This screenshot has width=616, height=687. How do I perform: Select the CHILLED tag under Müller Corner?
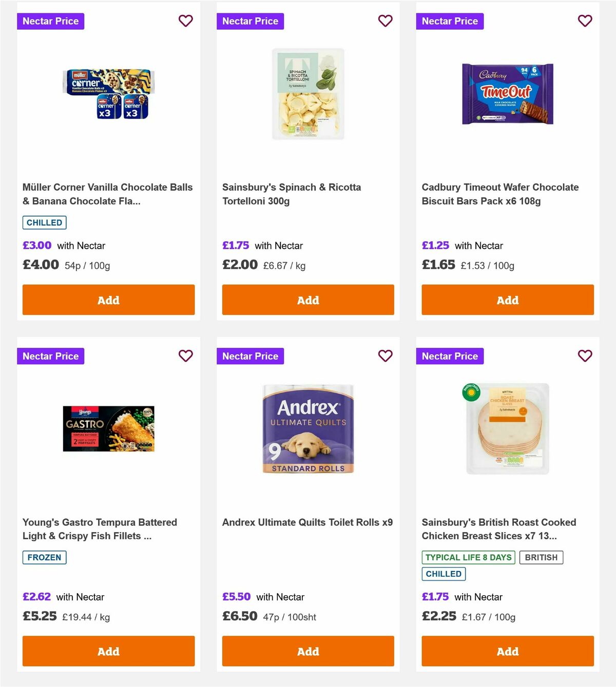coord(44,222)
